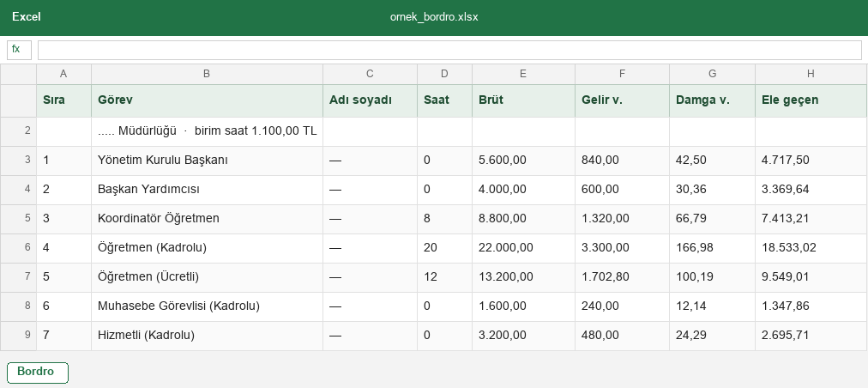Select the 'Muhasebe Görevlisi (Kadrolu)' cell
Screen dimensions: 868x388
coord(207,306)
